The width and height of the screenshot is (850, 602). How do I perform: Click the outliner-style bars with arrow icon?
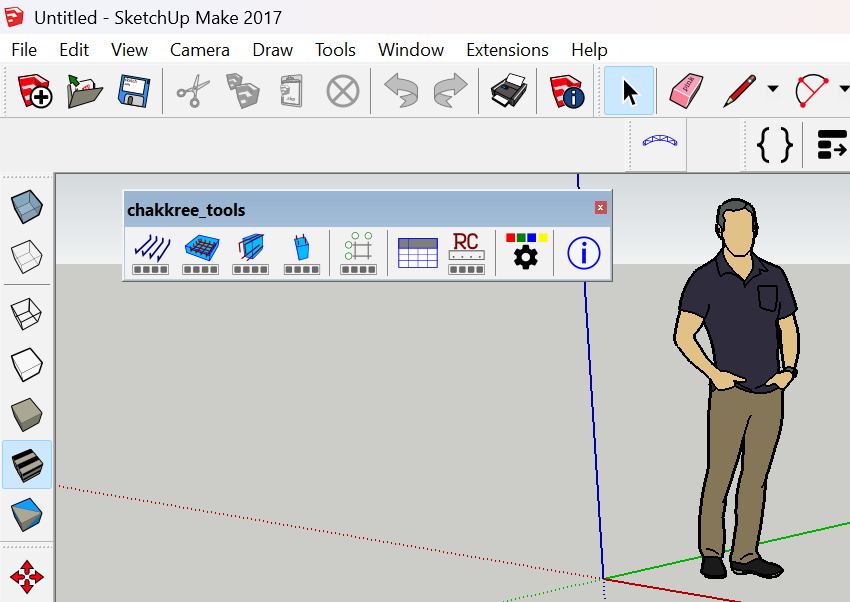(x=832, y=144)
